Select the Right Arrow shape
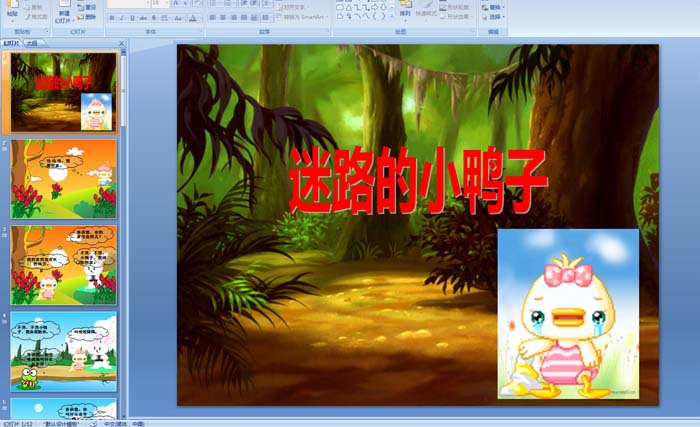The height and width of the screenshot is (427, 700). click(x=374, y=8)
